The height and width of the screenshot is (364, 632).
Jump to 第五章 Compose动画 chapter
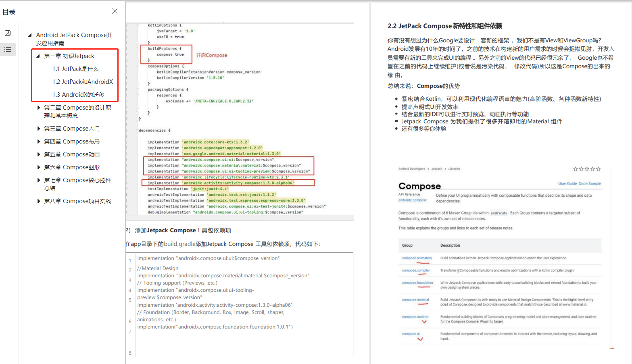point(72,154)
